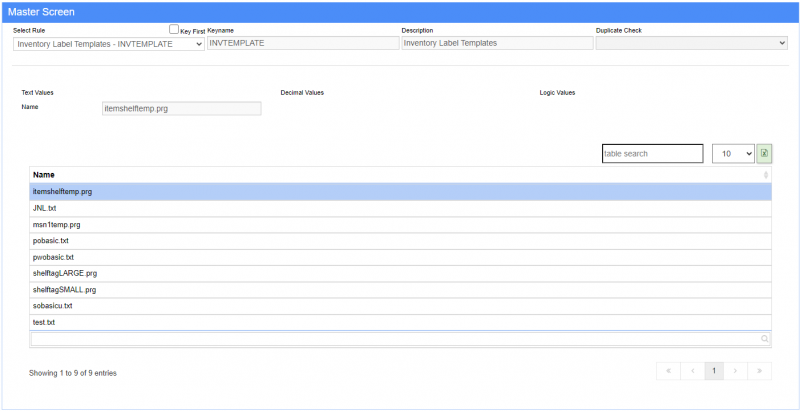Go to the first page of results
The image size is (800, 411).
pyautogui.click(x=667, y=371)
